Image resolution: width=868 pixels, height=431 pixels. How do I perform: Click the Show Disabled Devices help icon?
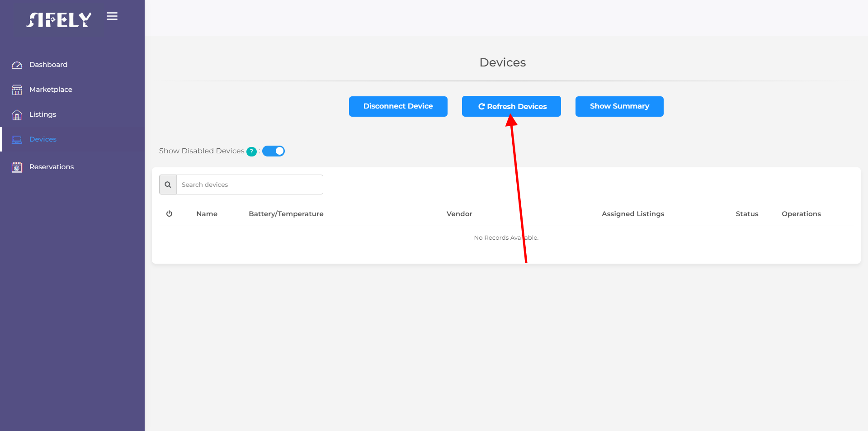[251, 152]
